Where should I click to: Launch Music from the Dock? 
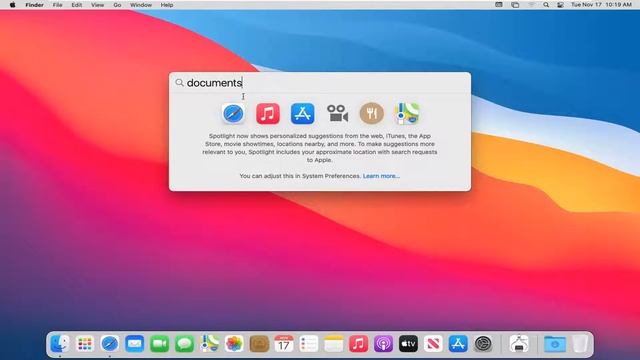[x=359, y=344]
